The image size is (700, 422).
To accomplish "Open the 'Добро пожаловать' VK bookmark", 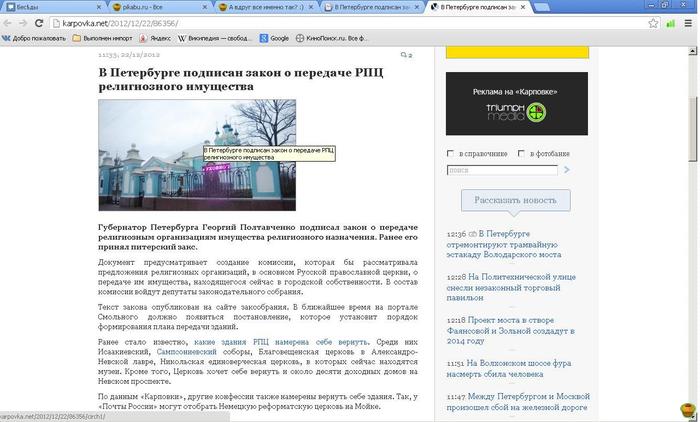I will (34, 38).
